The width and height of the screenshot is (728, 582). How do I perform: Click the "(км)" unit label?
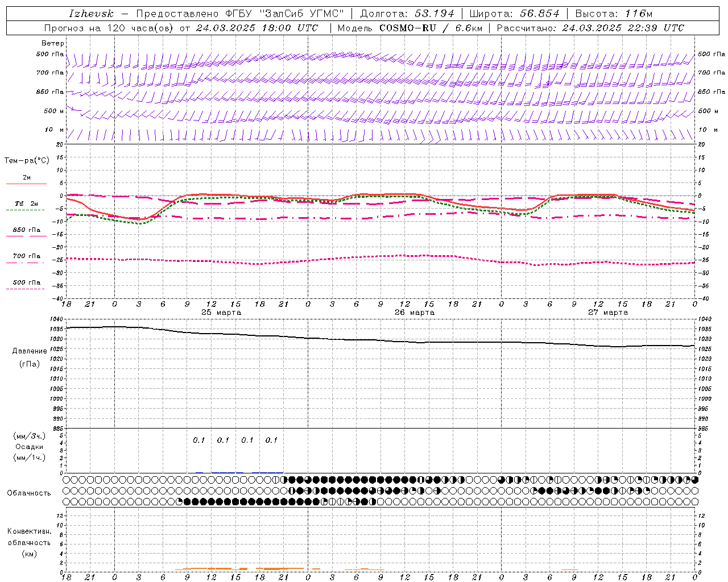click(29, 554)
